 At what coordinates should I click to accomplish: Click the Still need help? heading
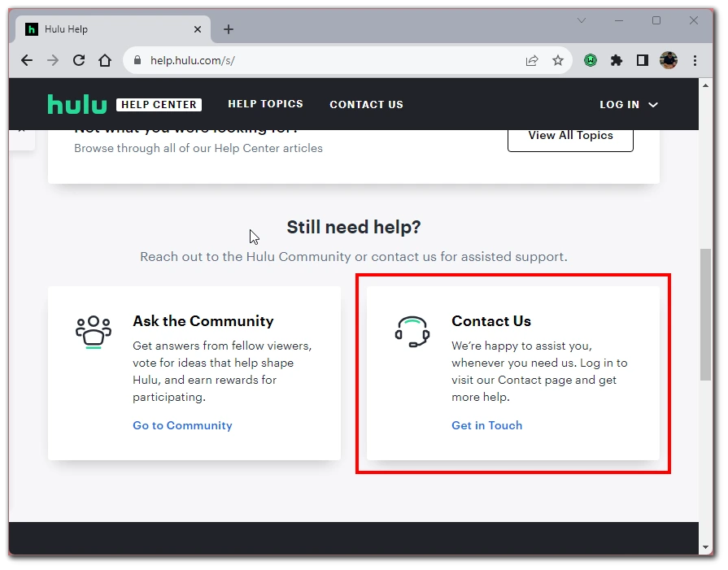354,228
